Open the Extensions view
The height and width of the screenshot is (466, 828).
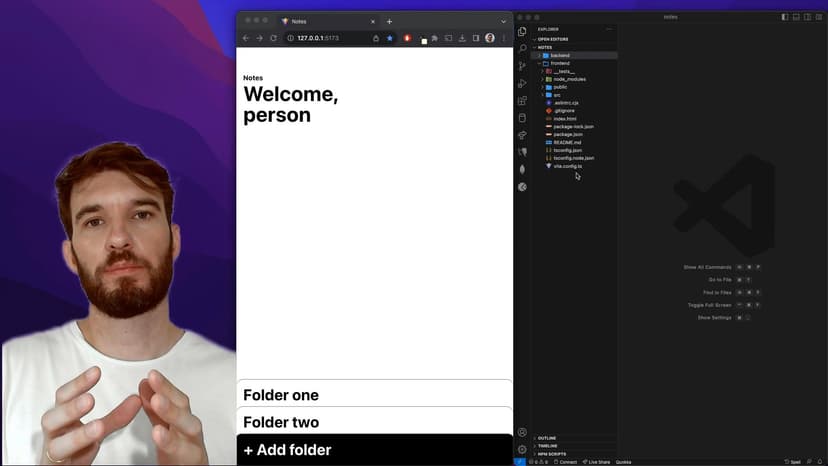click(522, 101)
